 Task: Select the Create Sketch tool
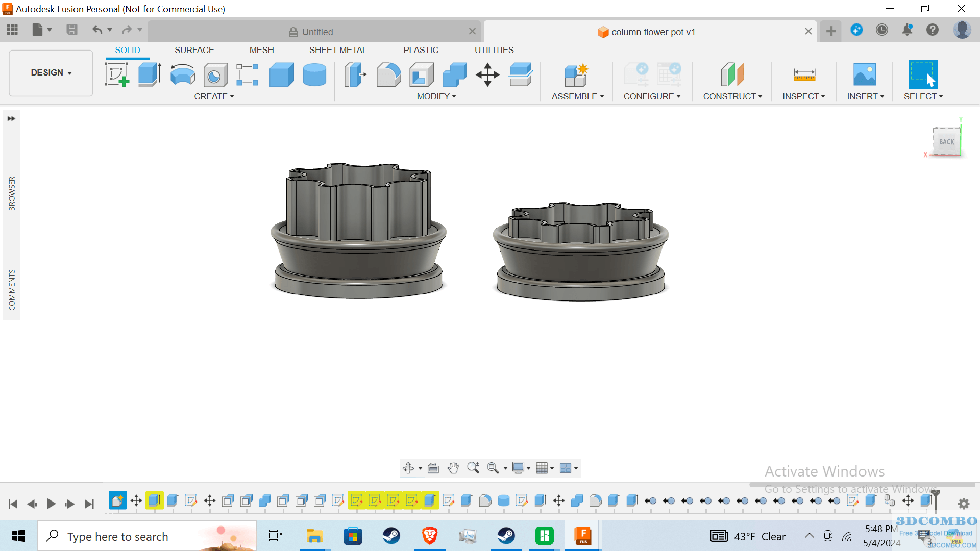(x=117, y=74)
